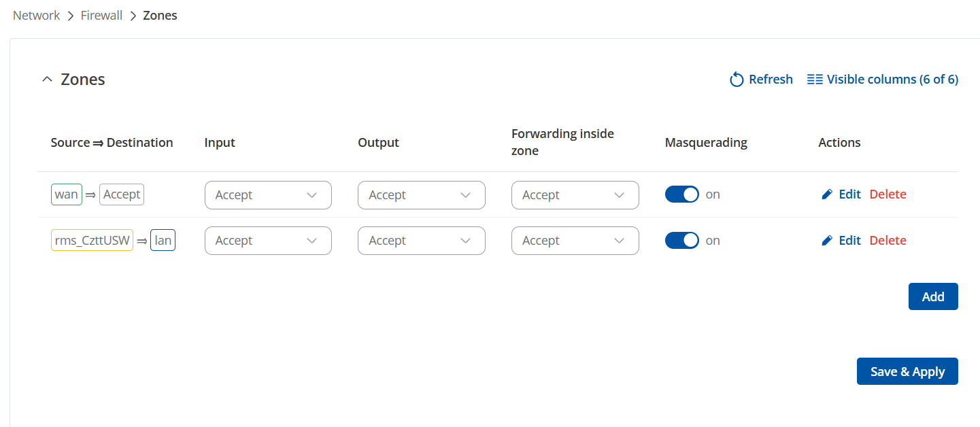Viewport: 980px width, 427px height.
Task: Go to Network in breadcrumb
Action: tap(37, 16)
